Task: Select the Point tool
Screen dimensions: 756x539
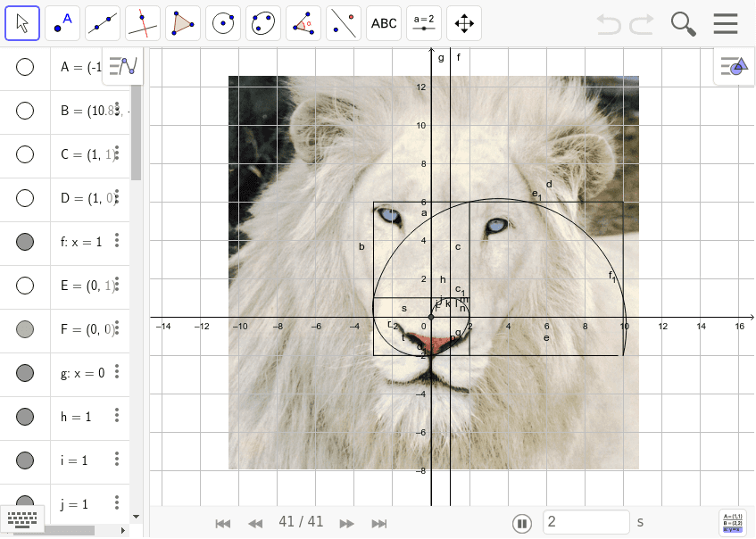Action: 62,23
